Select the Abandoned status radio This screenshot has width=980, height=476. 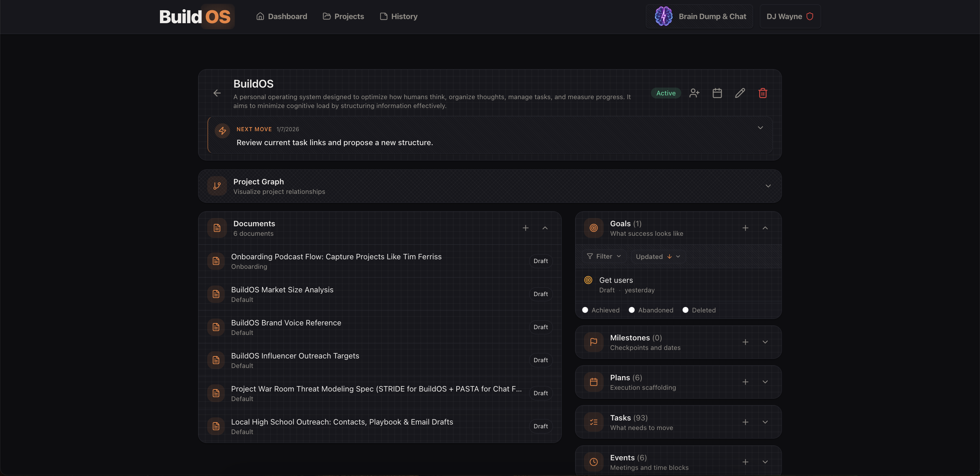(x=632, y=310)
